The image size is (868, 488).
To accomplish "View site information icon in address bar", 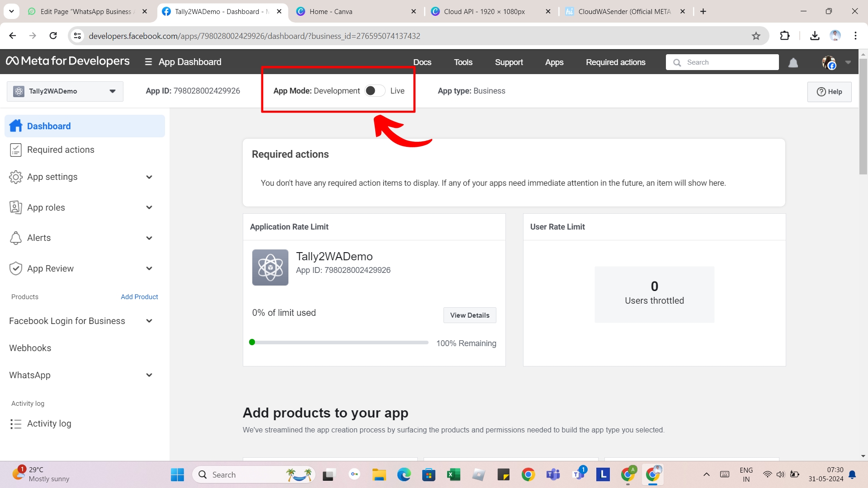I will point(78,36).
